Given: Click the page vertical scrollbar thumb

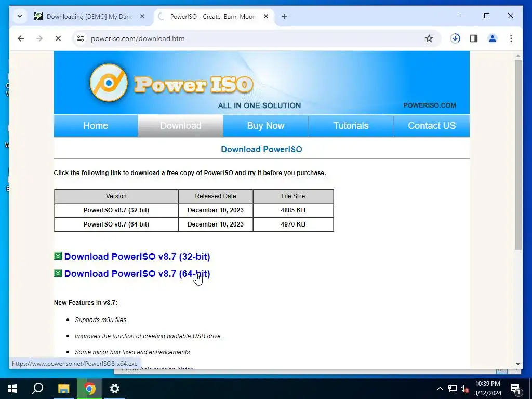Looking at the screenshot, I should pos(518,155).
